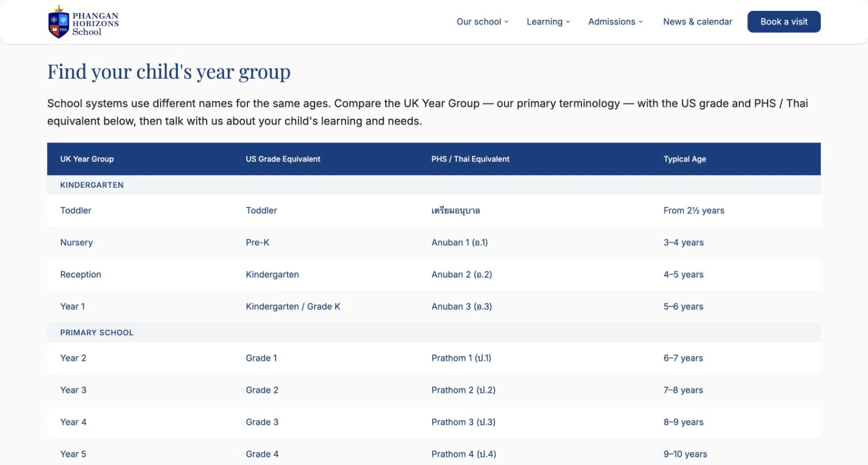Open the Learning dropdown menu
Image resolution: width=868 pixels, height=465 pixels.
pos(549,22)
